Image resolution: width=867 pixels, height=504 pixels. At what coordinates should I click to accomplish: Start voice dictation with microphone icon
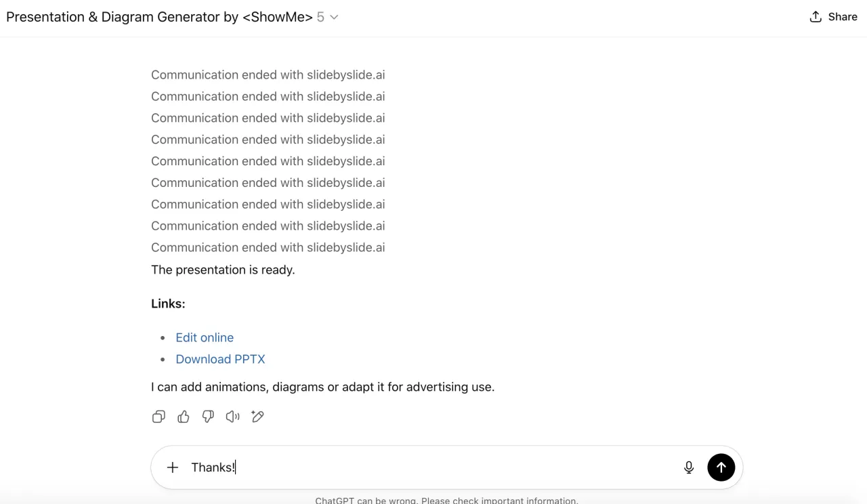pos(689,467)
